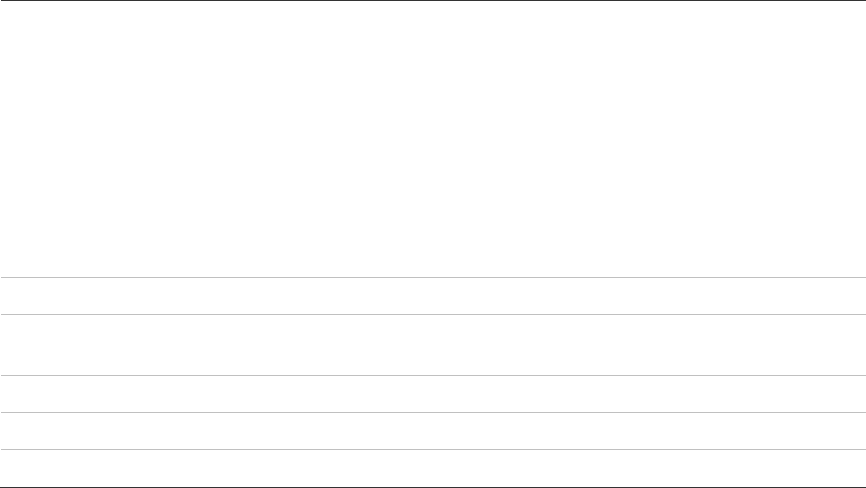Screen dimensions: 866x488
Task: Select the first empty table row
Action: (x=433, y=296)
